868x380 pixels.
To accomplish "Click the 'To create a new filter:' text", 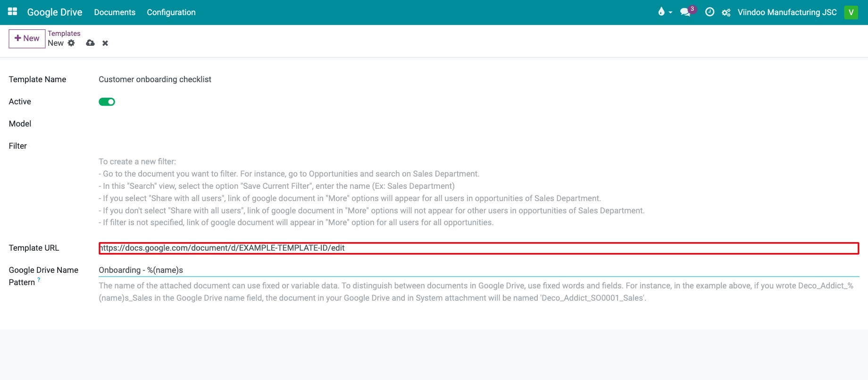I will coord(137,161).
